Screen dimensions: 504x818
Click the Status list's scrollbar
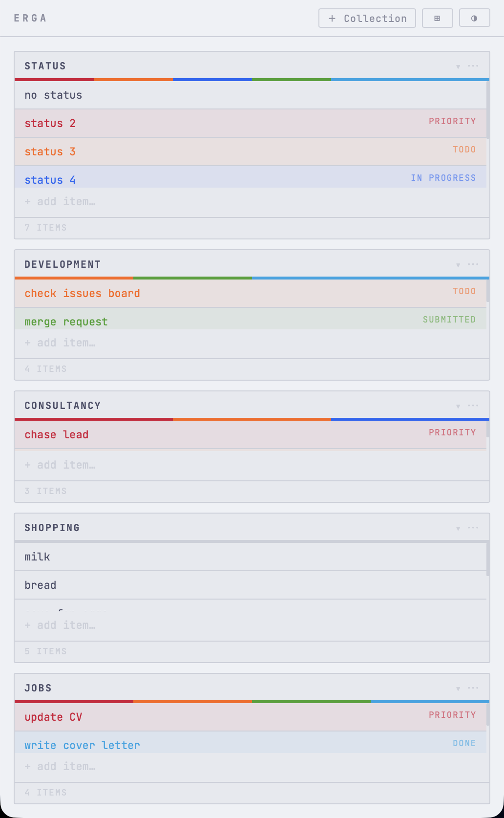coord(488,110)
